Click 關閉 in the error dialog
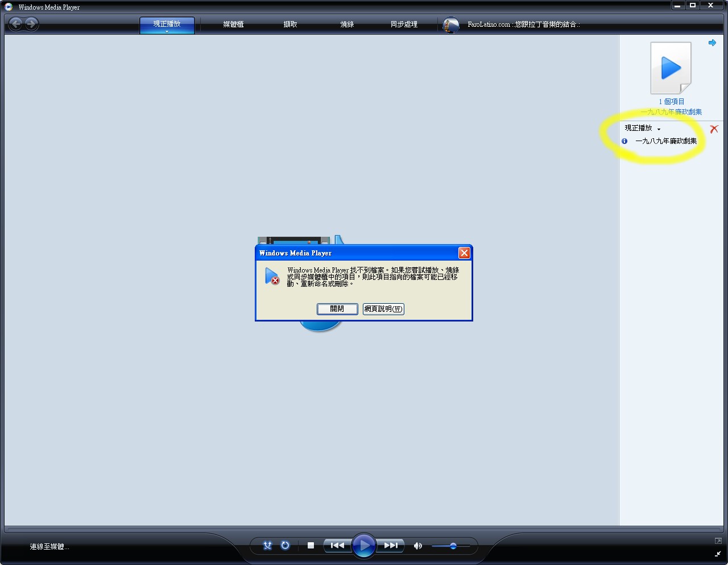 (x=337, y=309)
